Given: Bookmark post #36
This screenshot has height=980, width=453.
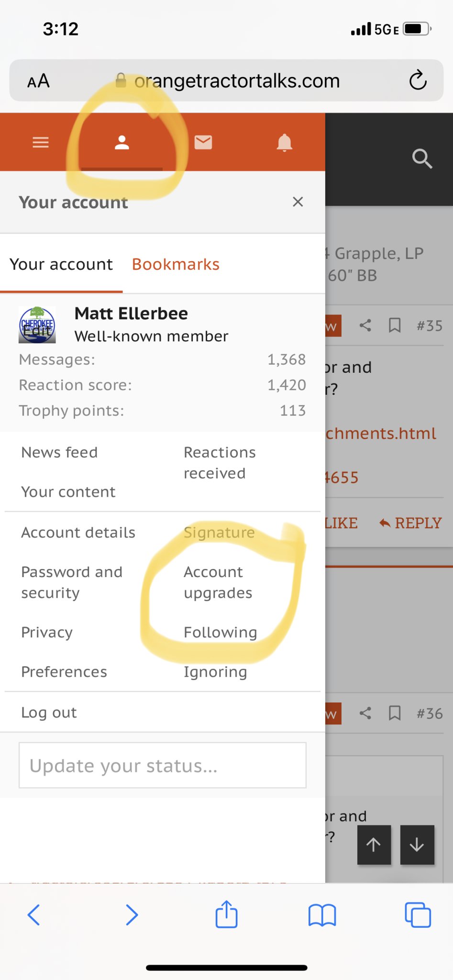Looking at the screenshot, I should pos(395,713).
